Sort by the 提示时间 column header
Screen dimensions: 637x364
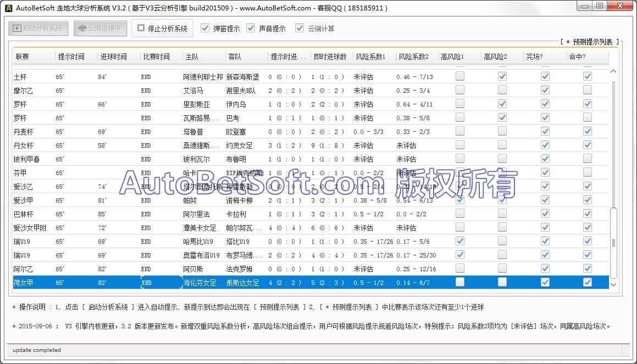click(75, 57)
